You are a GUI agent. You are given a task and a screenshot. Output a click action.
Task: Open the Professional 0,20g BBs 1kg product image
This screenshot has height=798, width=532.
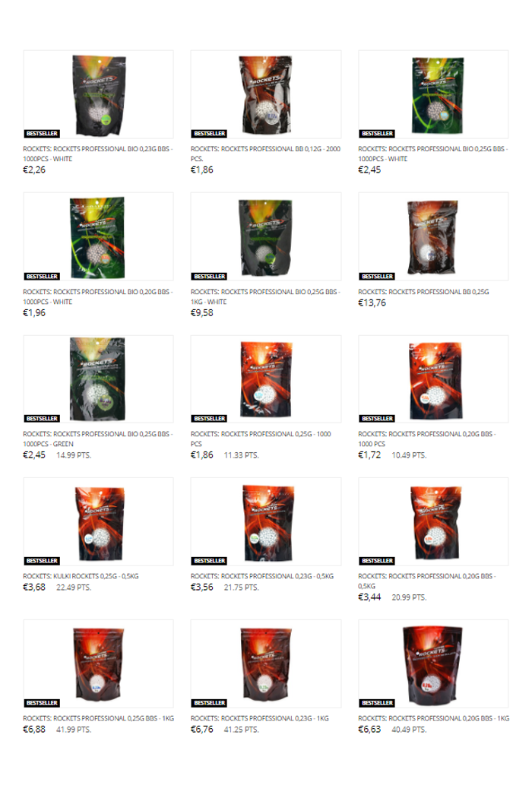[x=433, y=663]
